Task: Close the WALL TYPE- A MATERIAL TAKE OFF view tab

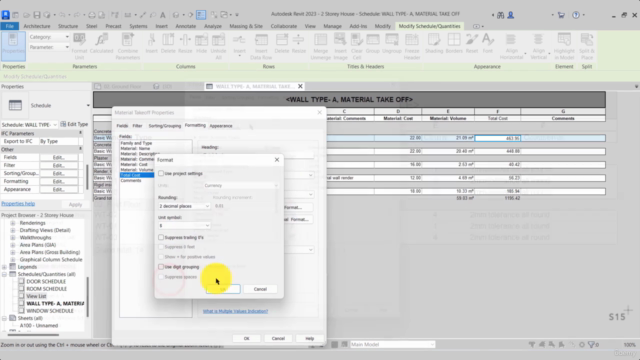Action: click(x=300, y=86)
